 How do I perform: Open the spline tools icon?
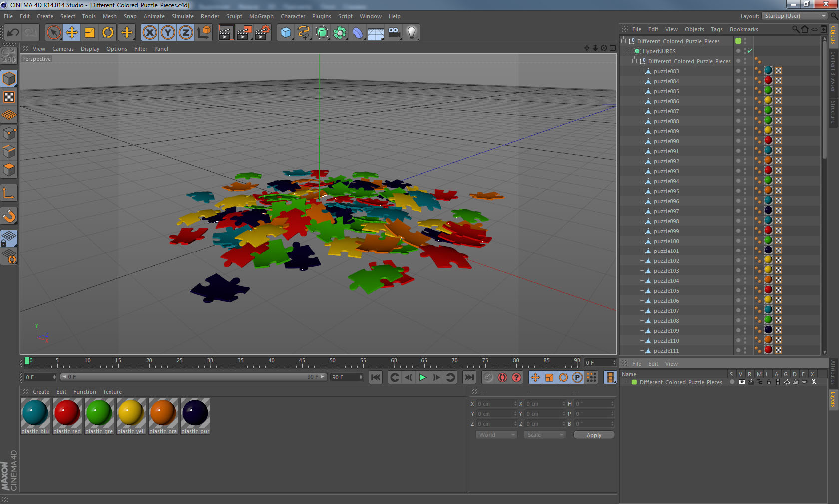[304, 33]
